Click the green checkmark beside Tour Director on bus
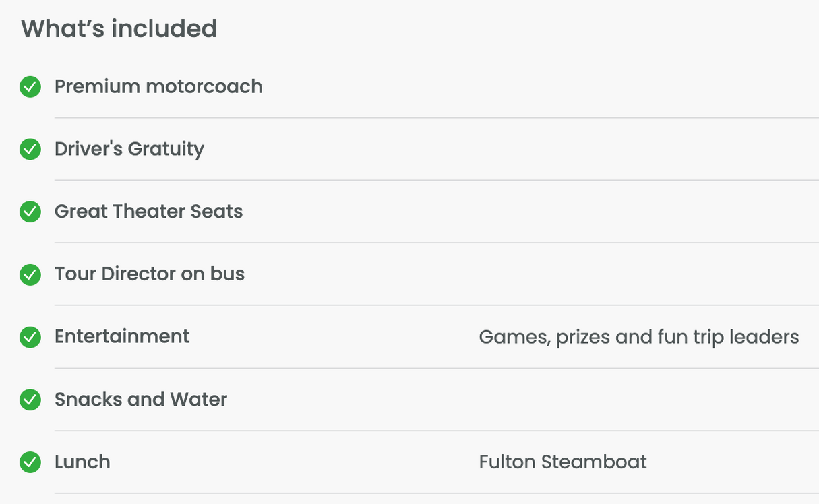Viewport: 819px width, 504px height. (30, 274)
